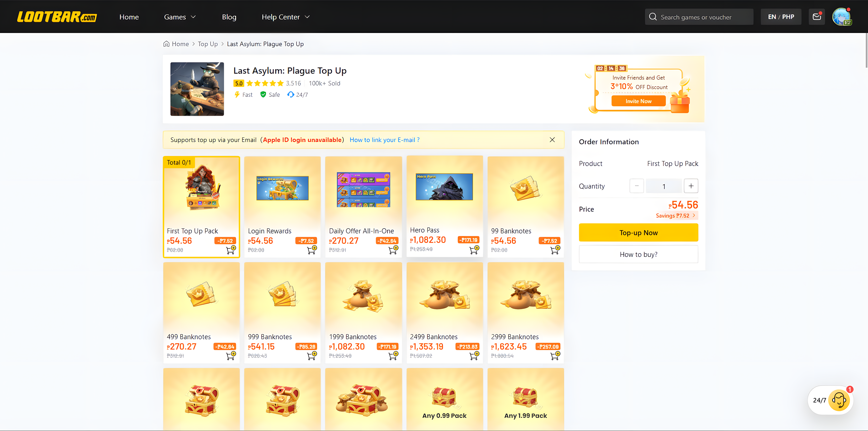Select the 2999 Banknotes product card
868x431 pixels.
tap(526, 313)
